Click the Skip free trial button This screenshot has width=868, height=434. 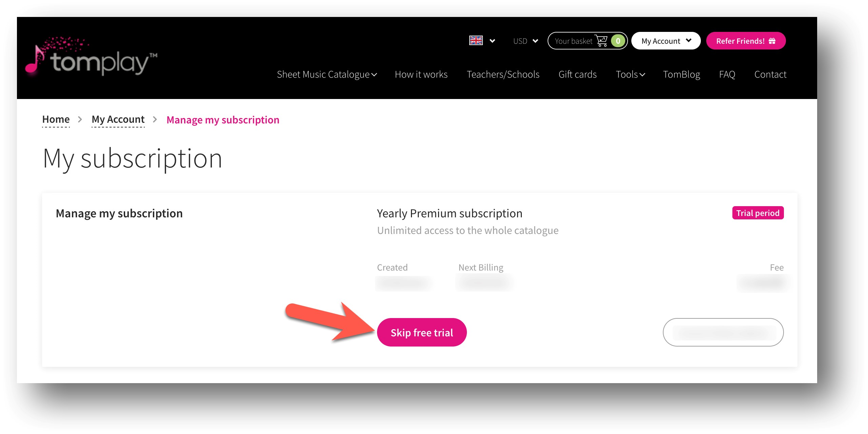point(422,332)
